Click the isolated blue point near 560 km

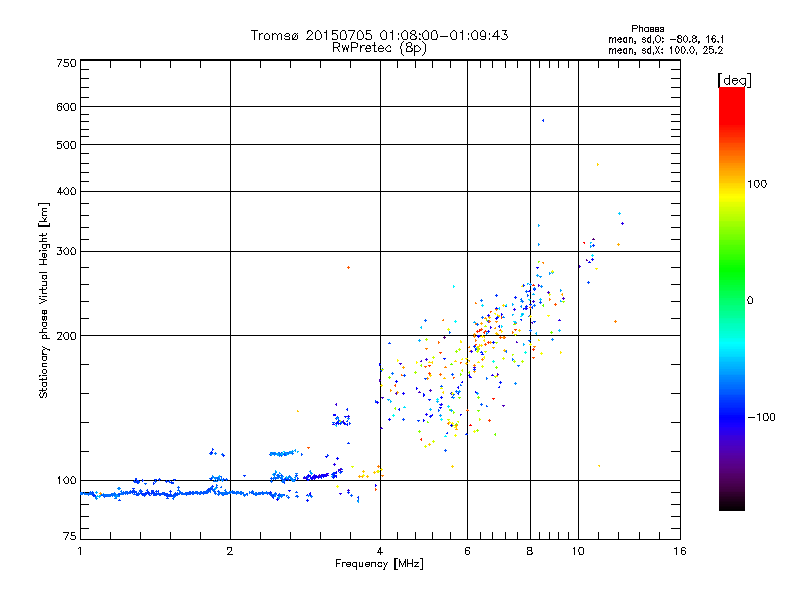coord(543,121)
